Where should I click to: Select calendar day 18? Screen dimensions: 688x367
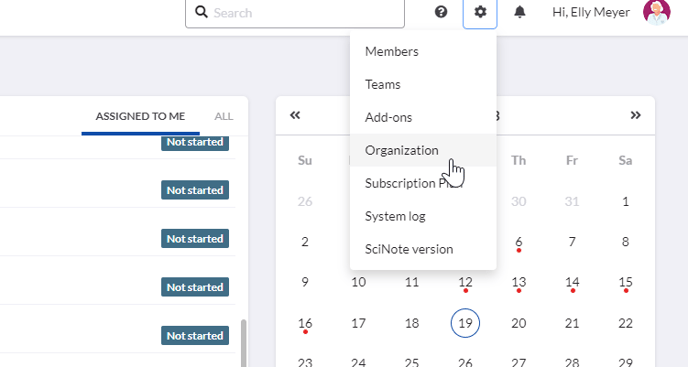point(412,323)
